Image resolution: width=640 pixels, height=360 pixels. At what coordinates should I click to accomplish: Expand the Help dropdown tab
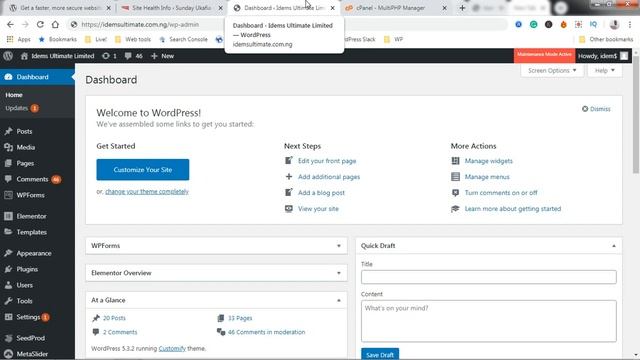tap(604, 71)
